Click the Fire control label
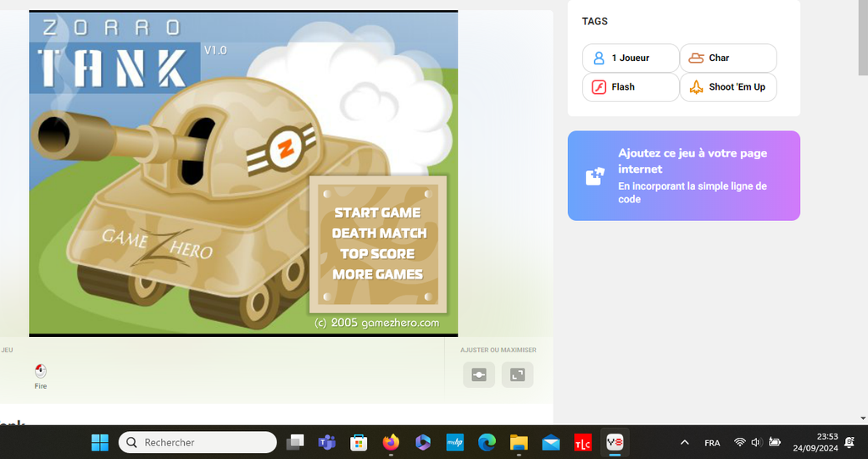Screen dimensions: 868x459 pos(41,386)
